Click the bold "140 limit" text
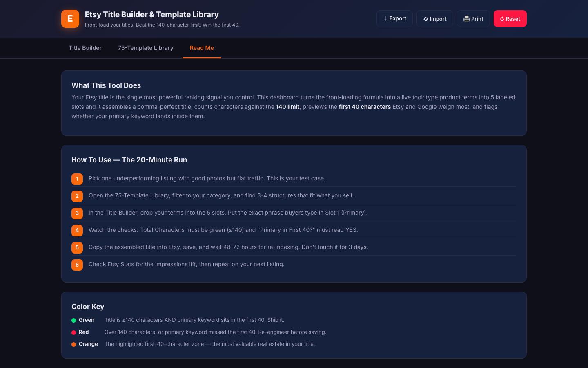The height and width of the screenshot is (368, 588). coord(287,107)
